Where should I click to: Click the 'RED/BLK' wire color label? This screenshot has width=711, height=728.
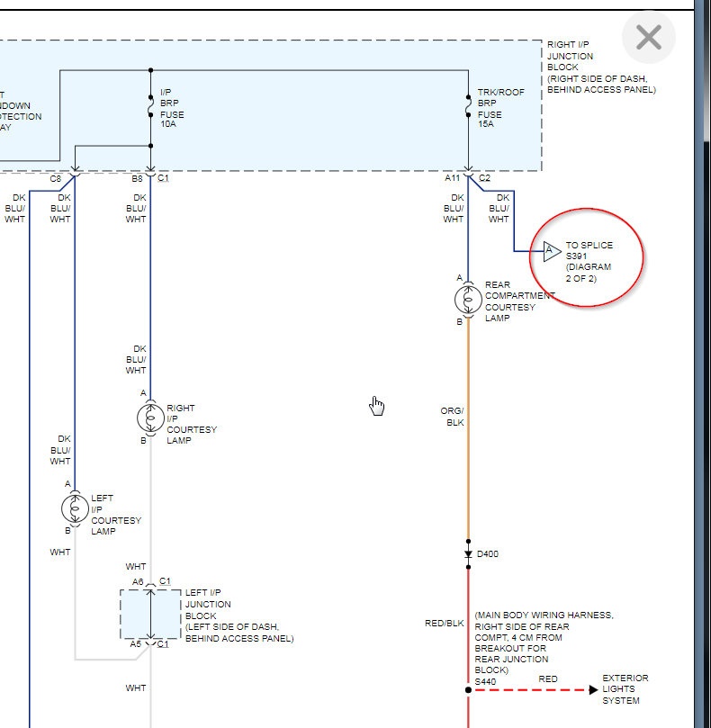click(x=444, y=623)
